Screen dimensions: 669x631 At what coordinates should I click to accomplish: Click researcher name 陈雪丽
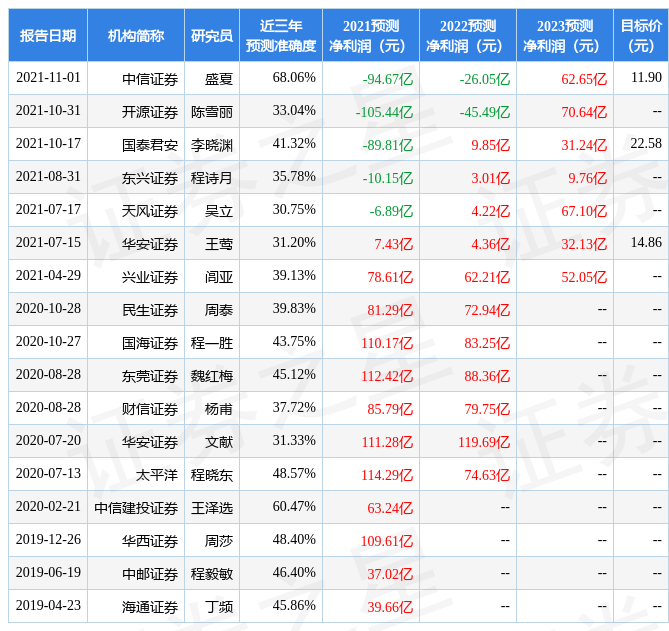pos(212,112)
